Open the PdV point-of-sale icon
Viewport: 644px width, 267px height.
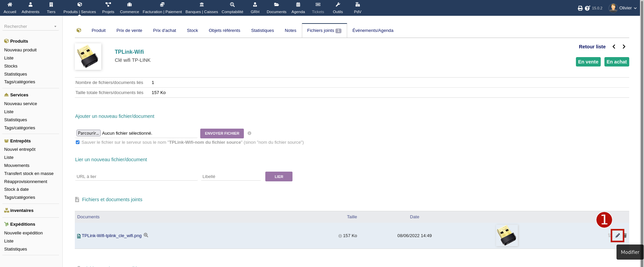(x=358, y=5)
